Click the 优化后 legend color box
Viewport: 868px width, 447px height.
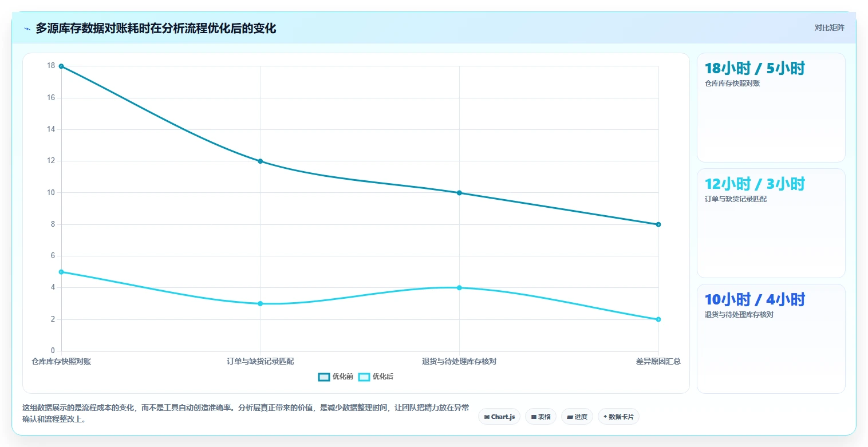[364, 377]
